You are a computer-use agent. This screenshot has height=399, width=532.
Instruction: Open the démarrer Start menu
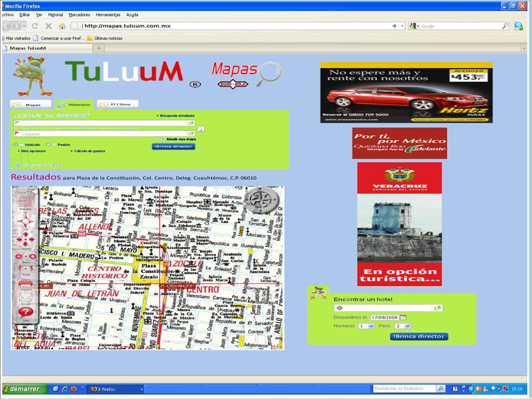24,389
